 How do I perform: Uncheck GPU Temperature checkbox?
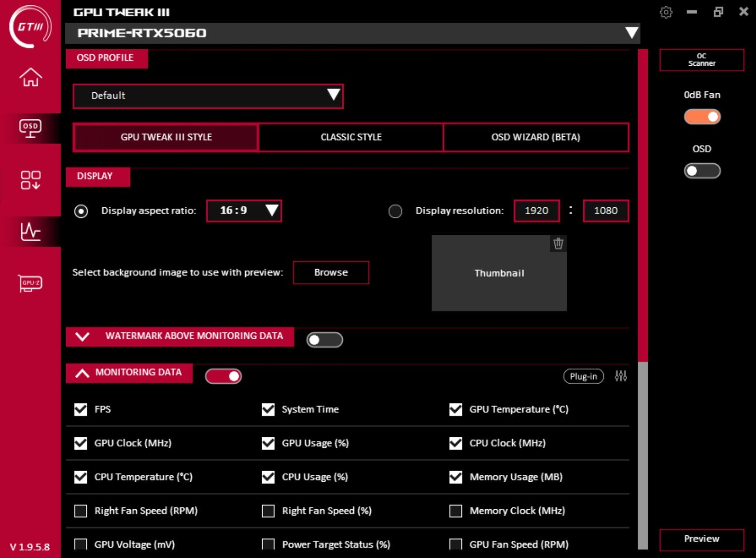455,410
